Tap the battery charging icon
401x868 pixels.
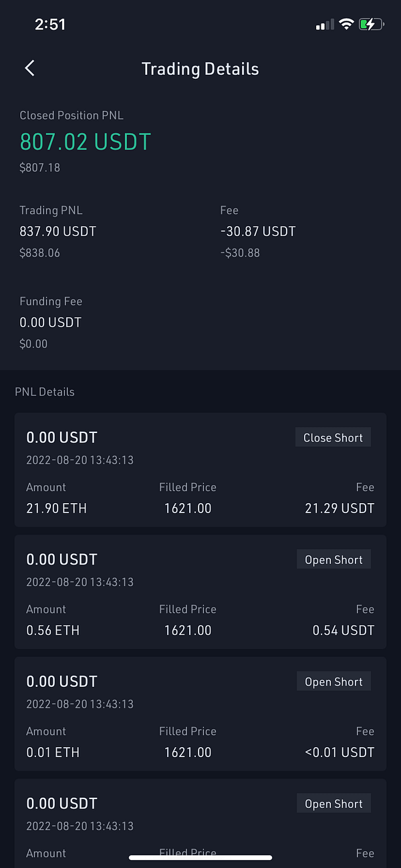371,25
